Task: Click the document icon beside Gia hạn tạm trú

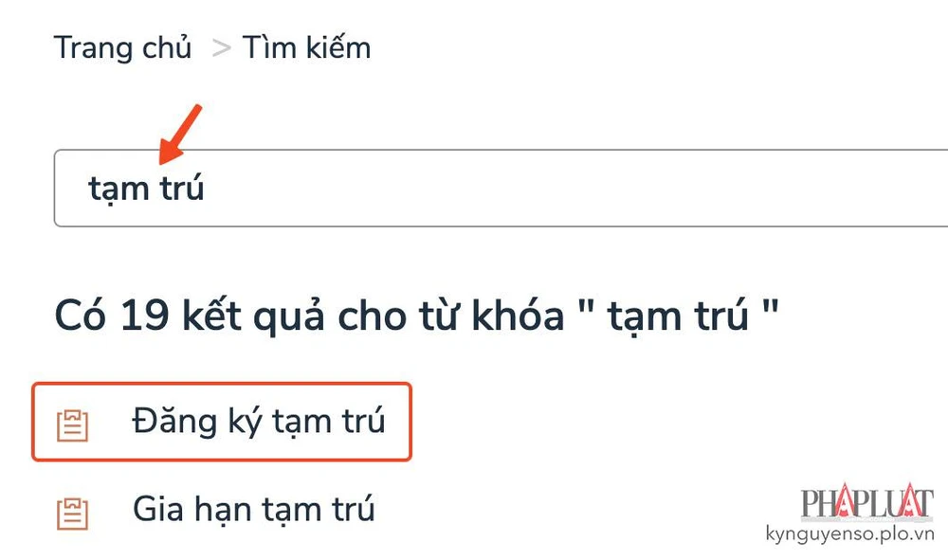Action: click(x=71, y=509)
